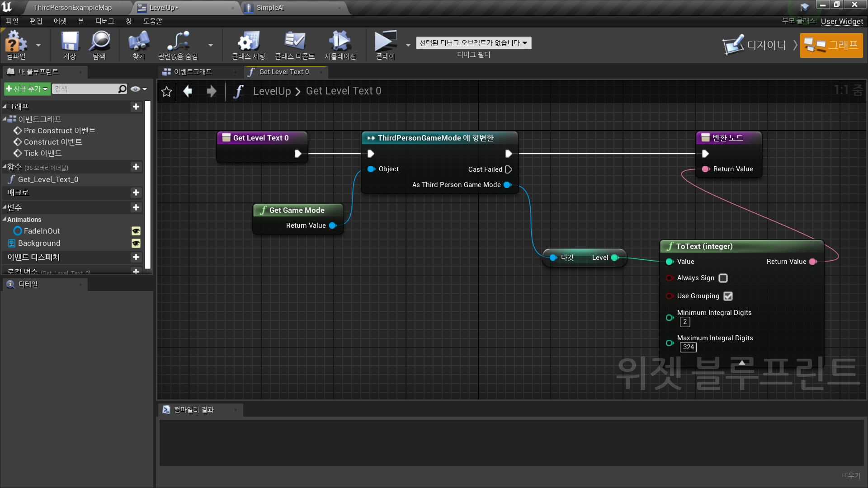
Task: Switch to the 이벤트그래프 graph tab
Action: (x=193, y=72)
